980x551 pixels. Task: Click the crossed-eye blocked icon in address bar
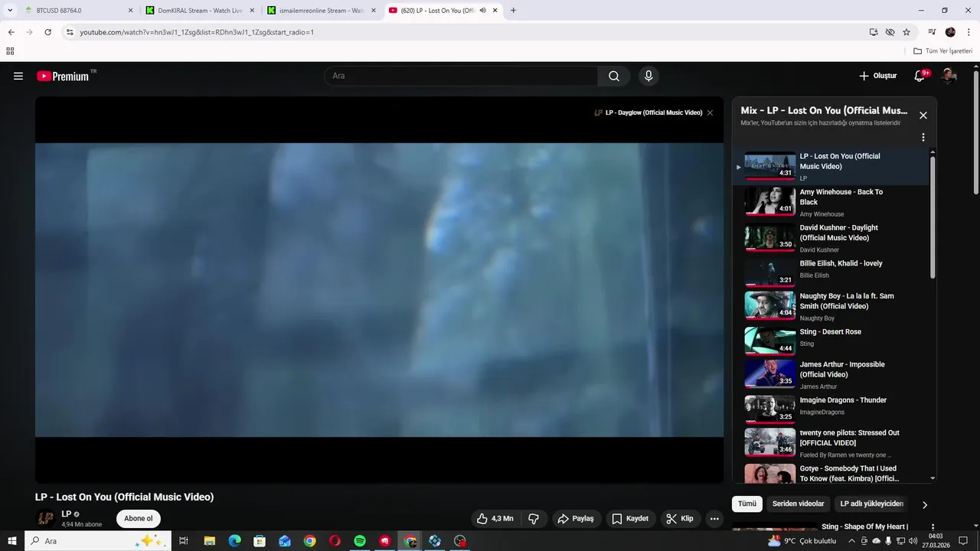click(x=890, y=32)
